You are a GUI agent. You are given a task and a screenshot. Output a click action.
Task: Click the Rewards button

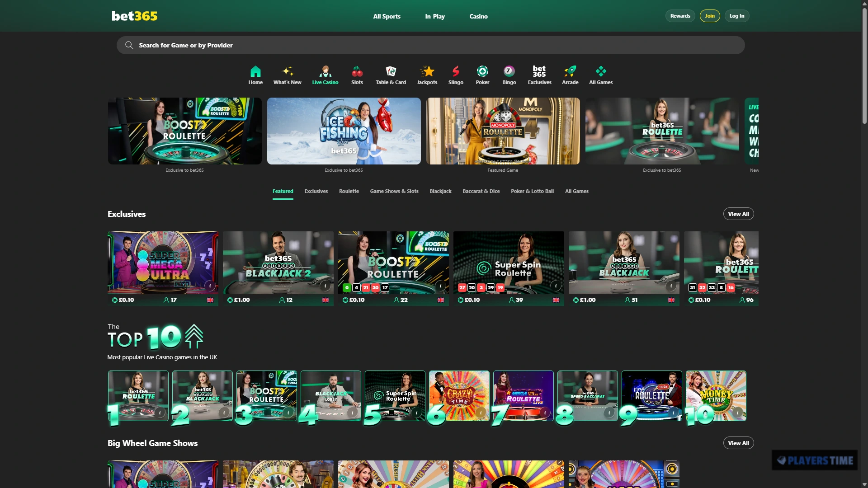tap(680, 16)
